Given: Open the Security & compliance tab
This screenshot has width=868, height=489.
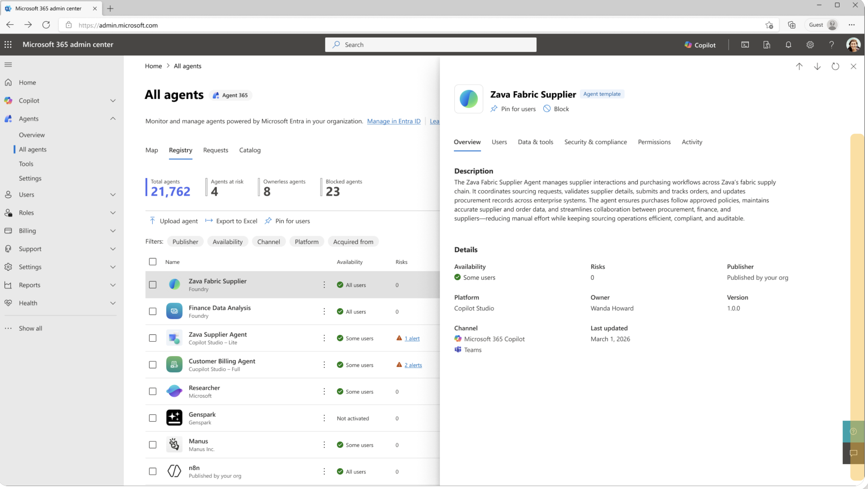Looking at the screenshot, I should pos(595,142).
